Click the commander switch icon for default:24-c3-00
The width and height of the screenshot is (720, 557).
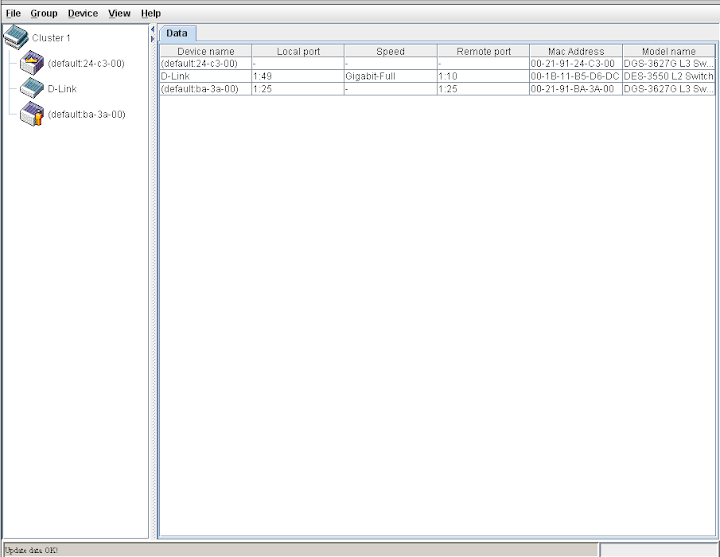[32, 63]
